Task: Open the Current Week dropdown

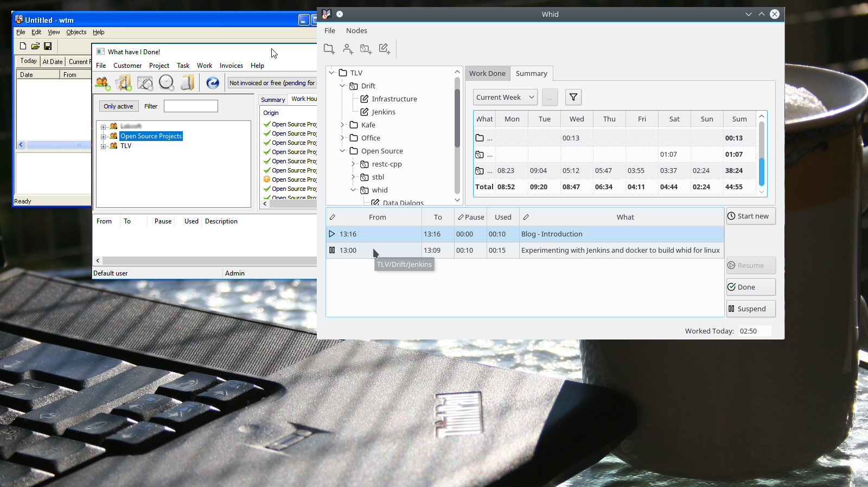Action: pyautogui.click(x=505, y=97)
